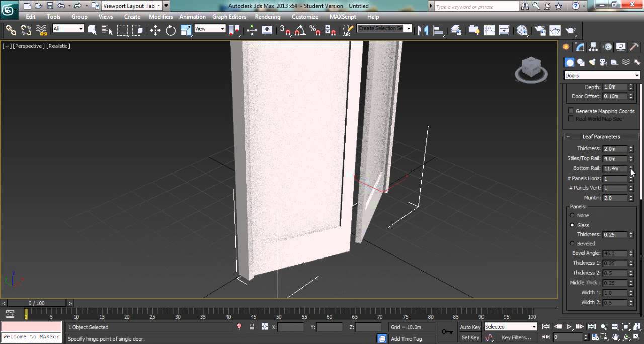
Task: Open the reference coordinate View dropdown
Action: pos(209,29)
